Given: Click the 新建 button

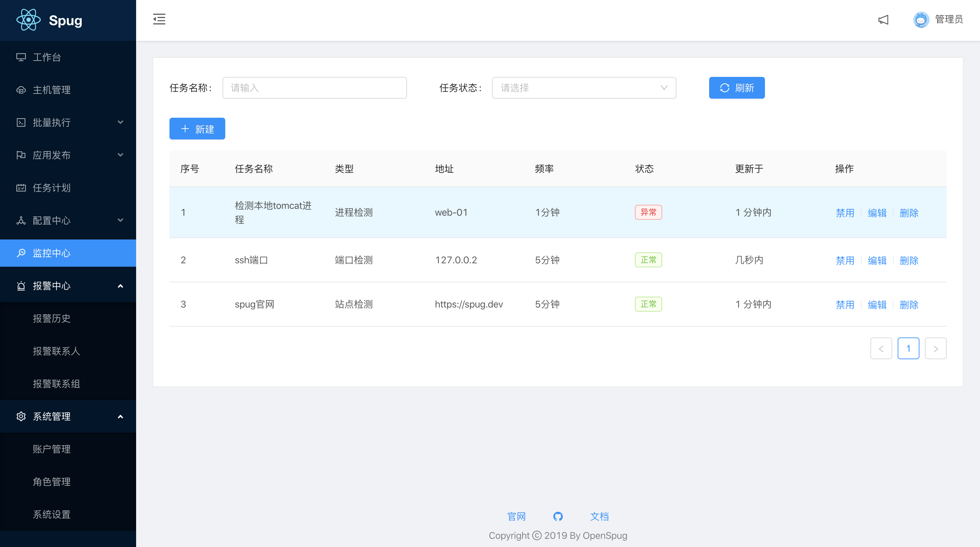Looking at the screenshot, I should click(197, 129).
